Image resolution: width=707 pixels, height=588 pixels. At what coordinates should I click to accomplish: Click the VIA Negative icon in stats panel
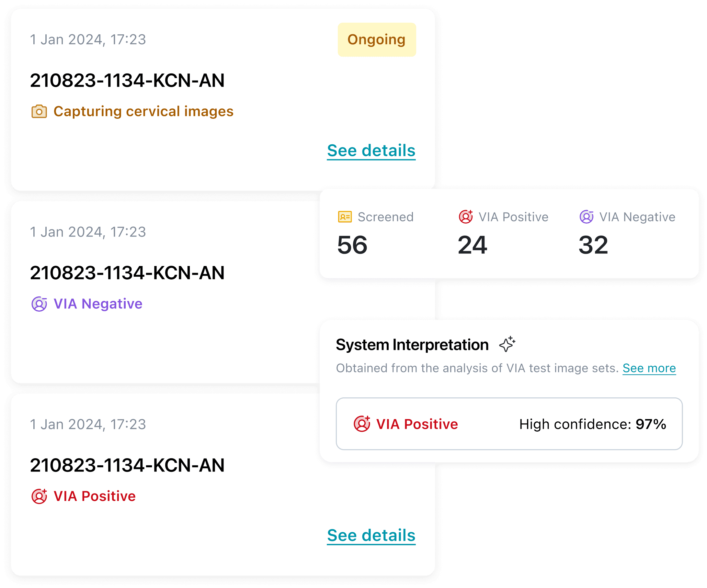[x=586, y=217]
